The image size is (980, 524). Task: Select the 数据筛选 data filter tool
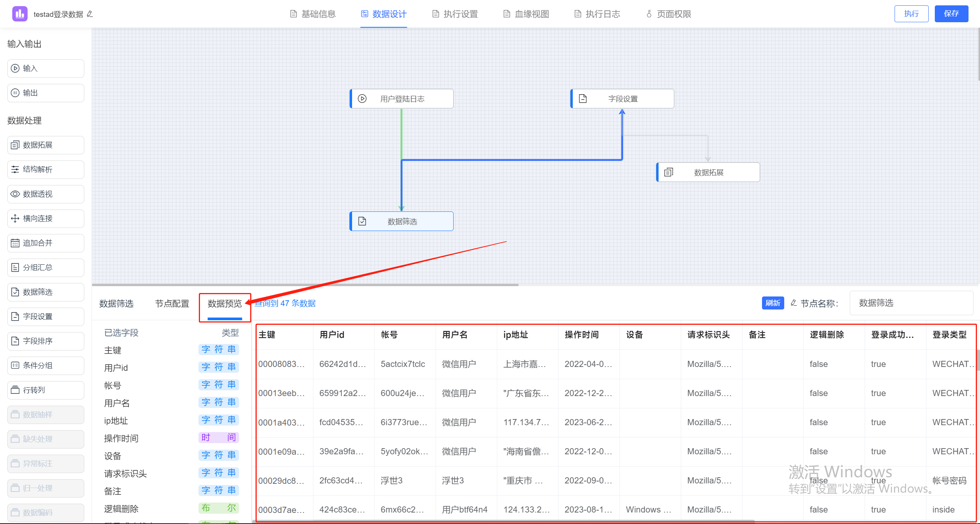(x=45, y=292)
